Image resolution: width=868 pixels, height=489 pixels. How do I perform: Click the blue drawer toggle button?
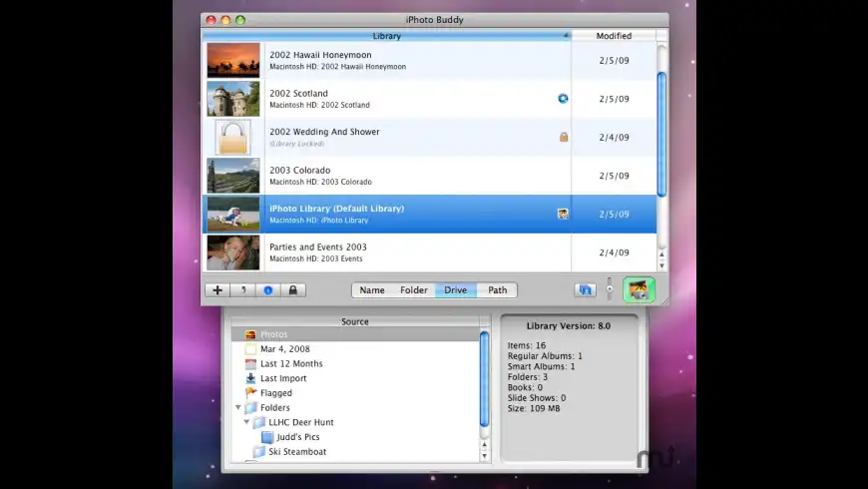(585, 289)
